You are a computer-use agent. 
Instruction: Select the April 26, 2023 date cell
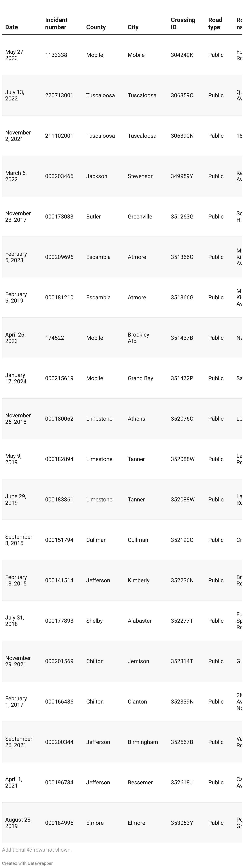pos(15,338)
